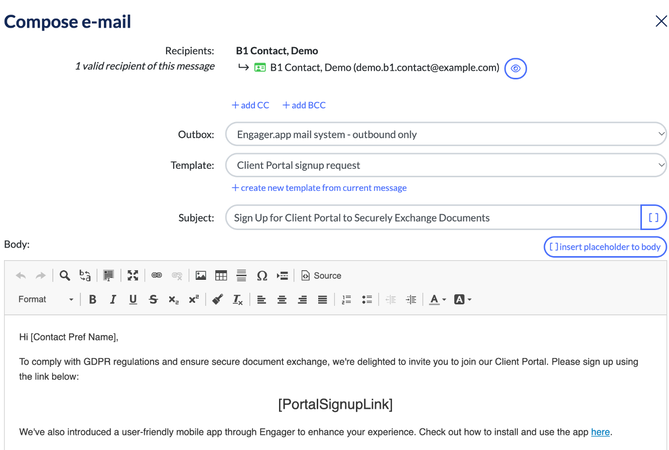Insert a bulleted list
669x450 pixels.
pos(367,299)
